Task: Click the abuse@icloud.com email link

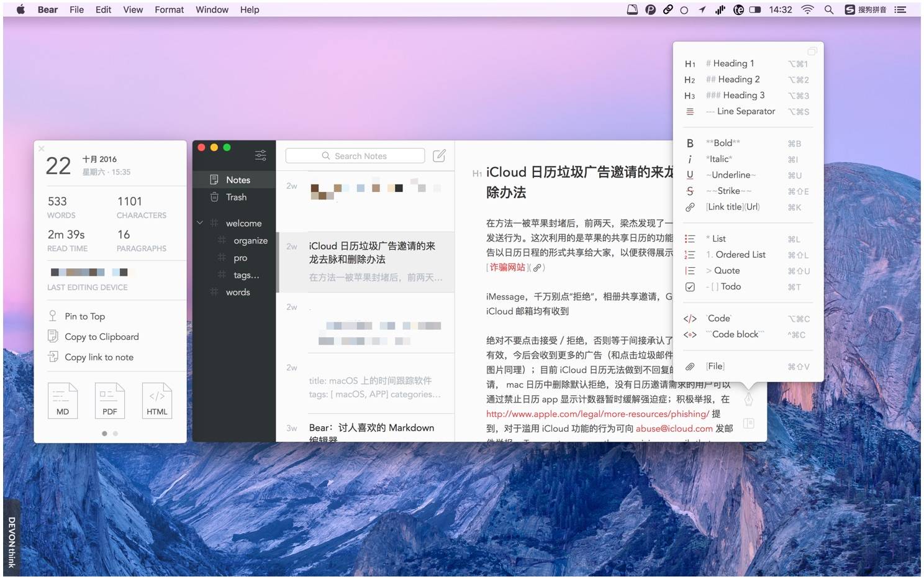Action: point(674,429)
